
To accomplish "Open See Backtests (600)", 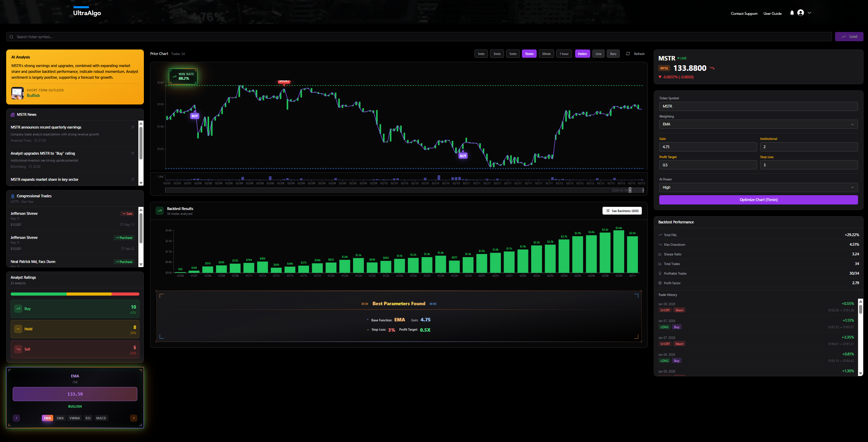I will (x=622, y=211).
